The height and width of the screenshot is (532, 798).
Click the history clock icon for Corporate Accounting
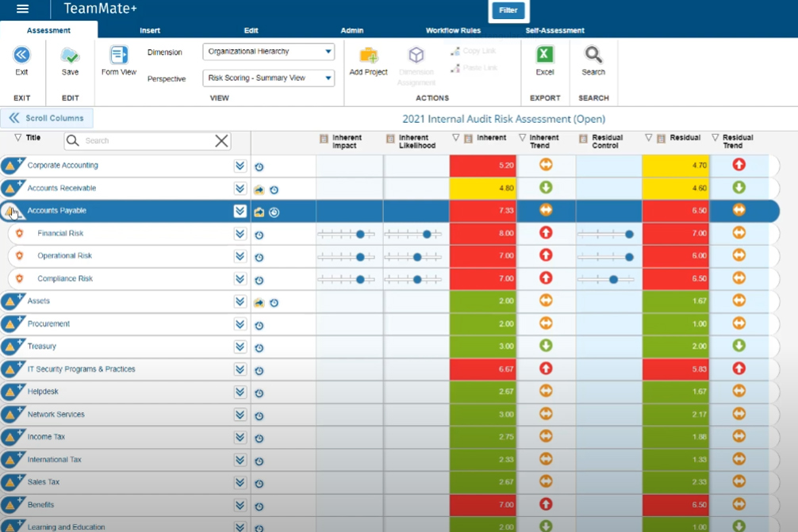pos(259,167)
